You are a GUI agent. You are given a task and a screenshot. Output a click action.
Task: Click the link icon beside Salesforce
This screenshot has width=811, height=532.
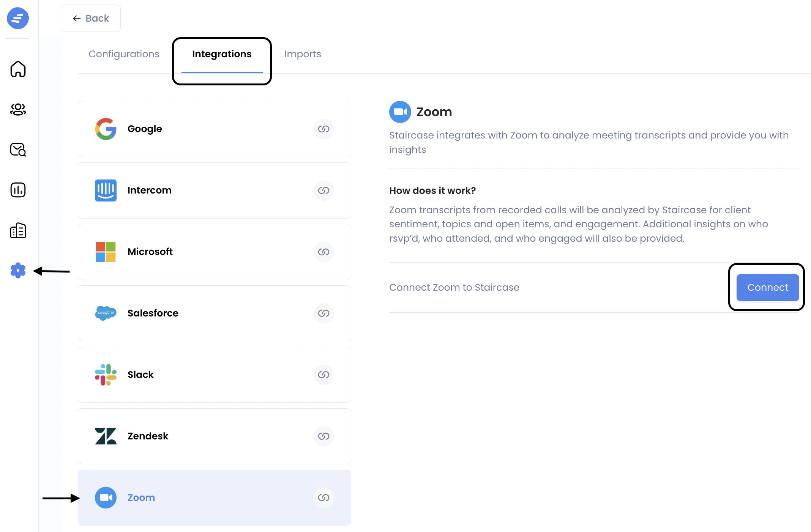tap(323, 313)
